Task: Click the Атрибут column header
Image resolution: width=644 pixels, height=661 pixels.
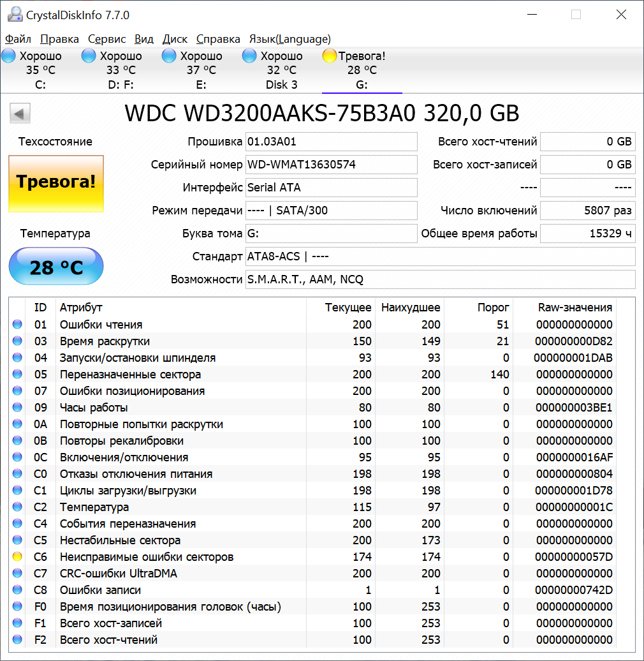Action: (x=81, y=308)
